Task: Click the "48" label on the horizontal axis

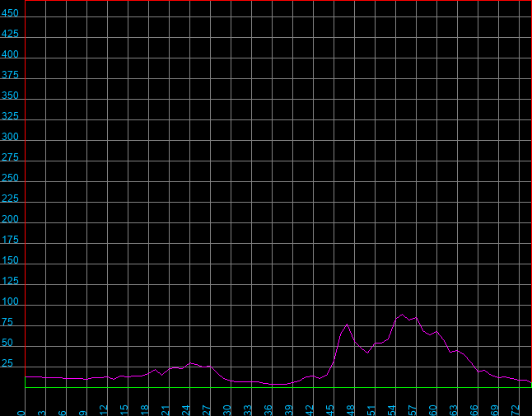Action: [351, 410]
